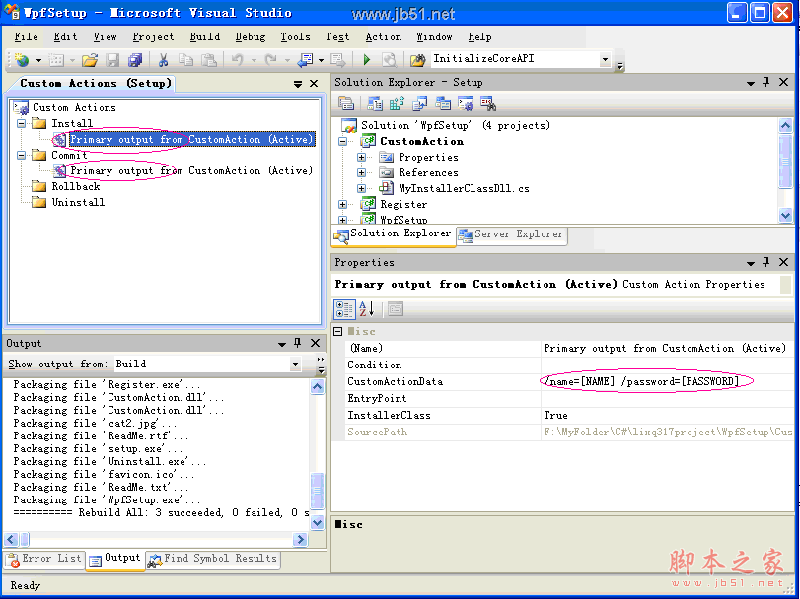800x599 pixels.
Task: Expand the MyInstallerClassDll.cs node
Action: (361, 188)
